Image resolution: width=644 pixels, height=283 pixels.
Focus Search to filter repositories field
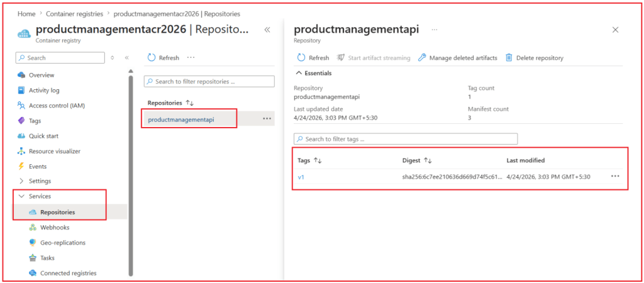[209, 81]
